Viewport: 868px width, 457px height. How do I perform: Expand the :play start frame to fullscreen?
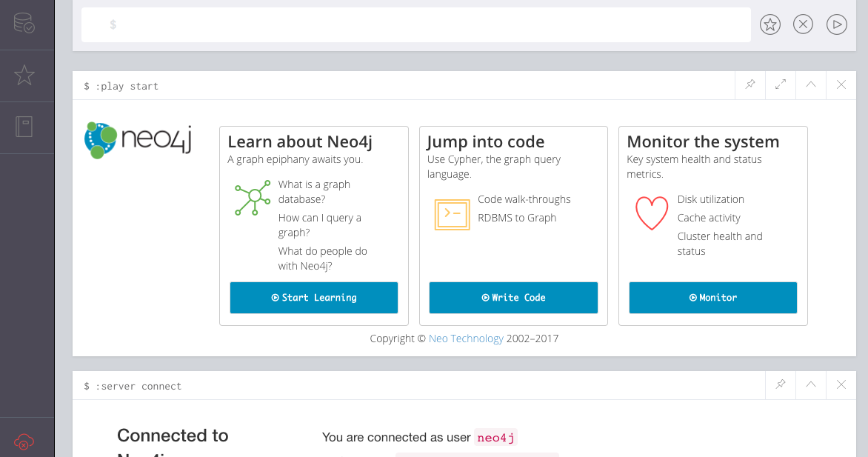pyautogui.click(x=781, y=85)
